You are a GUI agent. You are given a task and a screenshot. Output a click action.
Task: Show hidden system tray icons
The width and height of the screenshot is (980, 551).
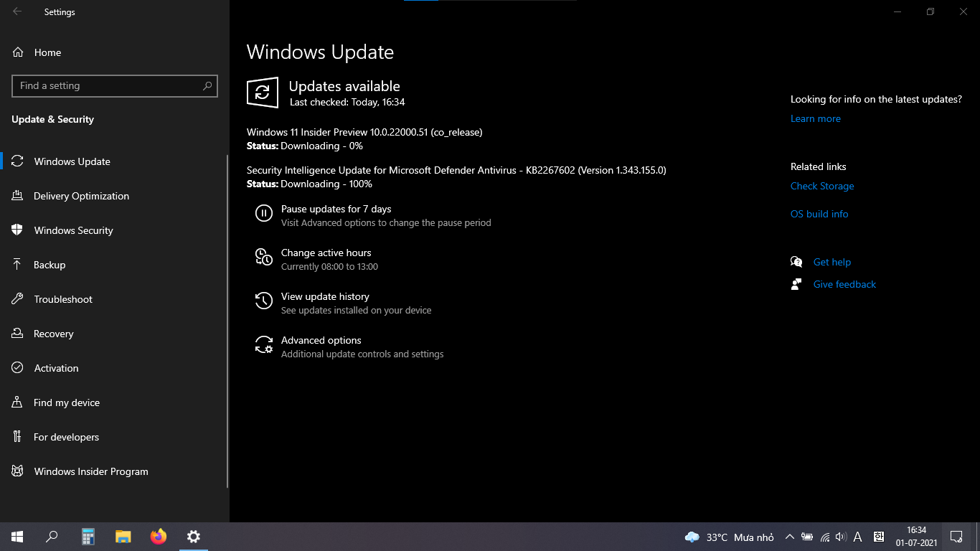coord(790,537)
